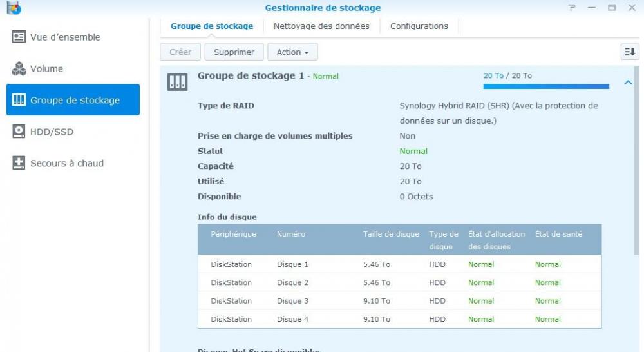The image size is (644, 352).
Task: Go to Secours à chaud in sidebar
Action: (x=73, y=163)
